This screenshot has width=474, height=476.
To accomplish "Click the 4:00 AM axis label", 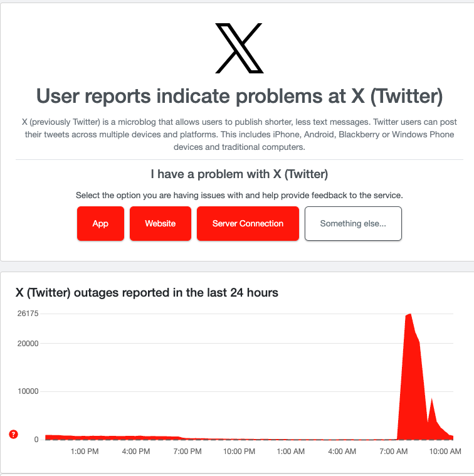I will pyautogui.click(x=342, y=452).
